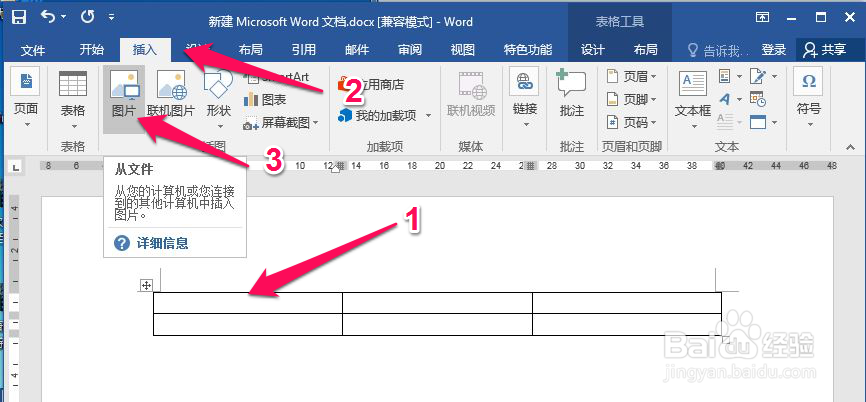Open the Ribbon Display Options icon
The image size is (866, 402).
763,17
